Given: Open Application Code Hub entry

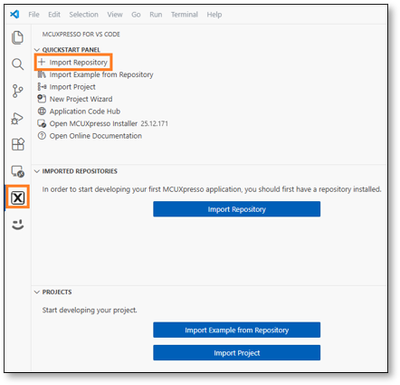Looking at the screenshot, I should (85, 111).
